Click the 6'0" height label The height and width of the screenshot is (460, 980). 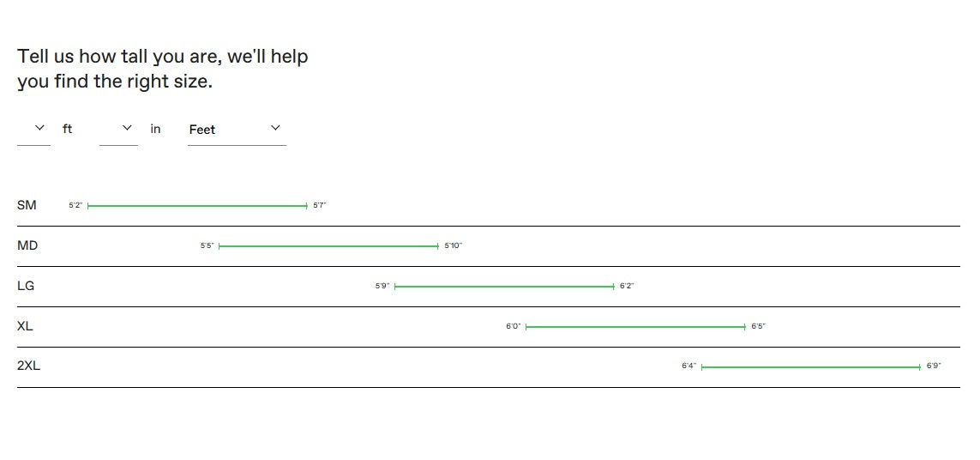click(x=513, y=327)
